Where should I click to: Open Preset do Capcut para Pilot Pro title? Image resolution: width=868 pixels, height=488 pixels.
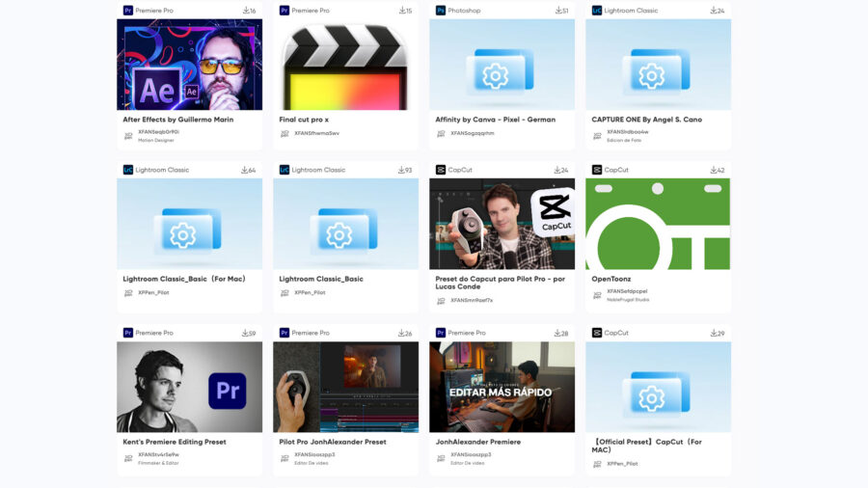point(501,283)
